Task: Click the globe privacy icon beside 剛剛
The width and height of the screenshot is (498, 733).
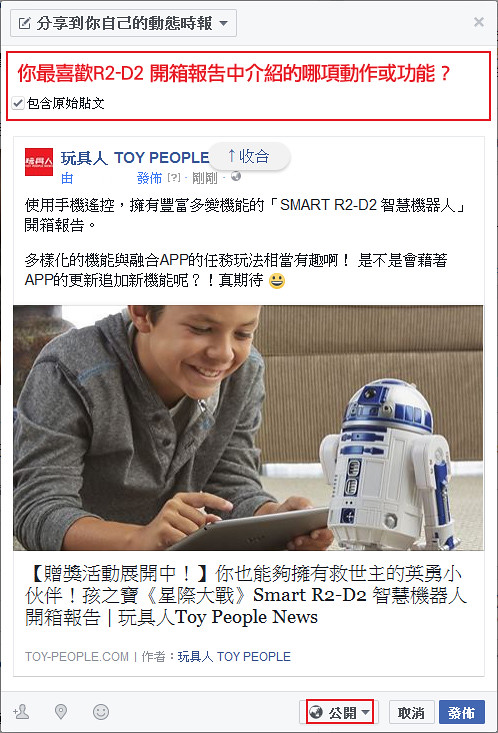Action: (x=236, y=176)
